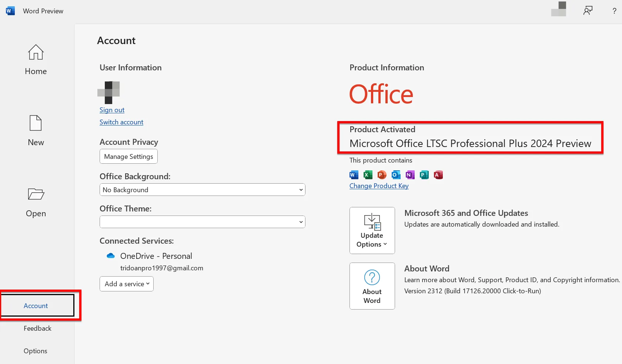Open the help question mark in title bar
Image resolution: width=622 pixels, height=364 pixels.
[x=615, y=11]
